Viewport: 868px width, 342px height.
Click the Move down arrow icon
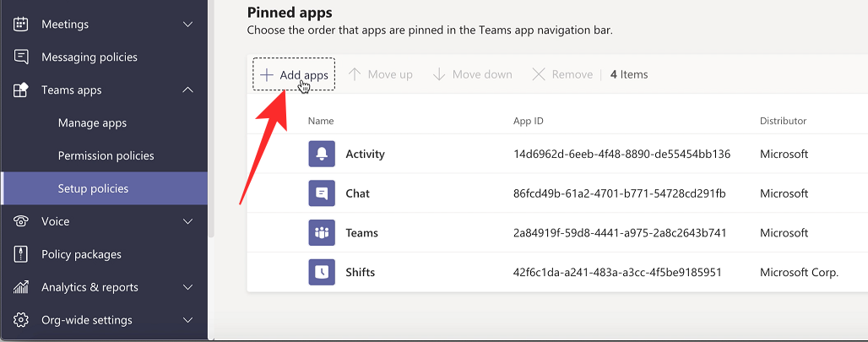click(x=439, y=74)
